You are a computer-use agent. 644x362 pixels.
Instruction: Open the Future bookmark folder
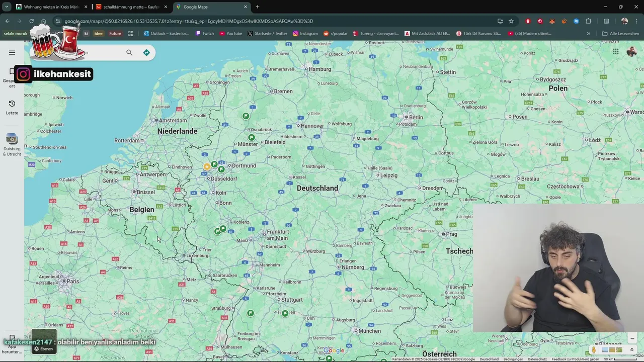click(x=115, y=34)
